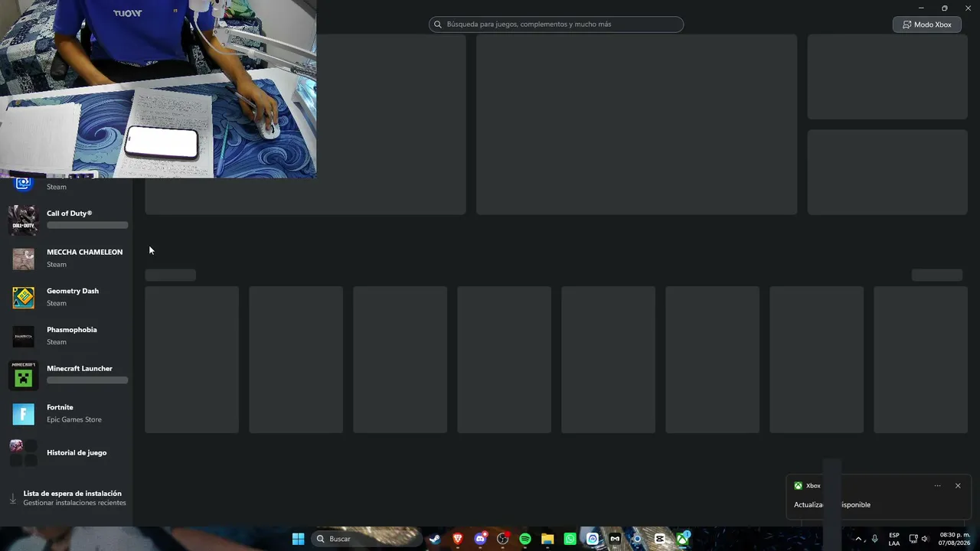Open CapCut from the taskbar
This screenshot has height=551, width=980.
660,539
